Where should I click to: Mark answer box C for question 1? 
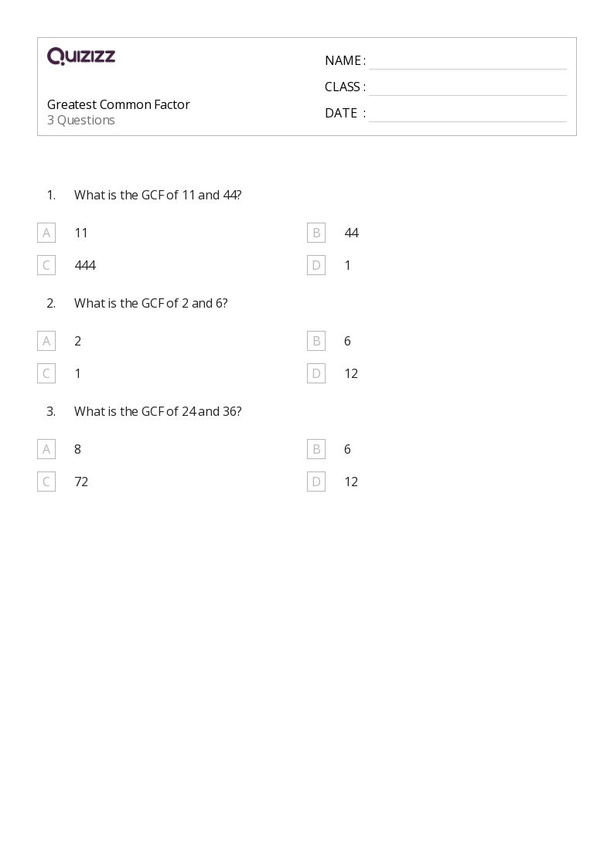[46, 265]
